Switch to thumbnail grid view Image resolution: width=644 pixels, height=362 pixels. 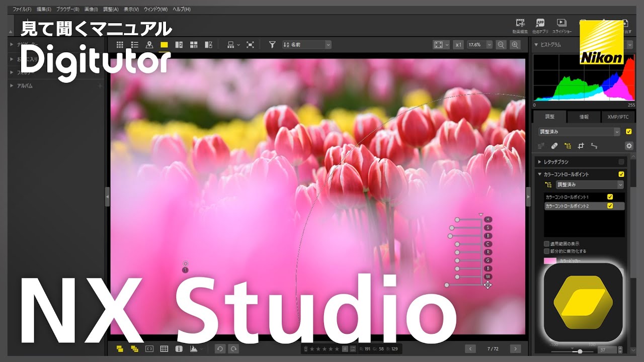(x=120, y=45)
